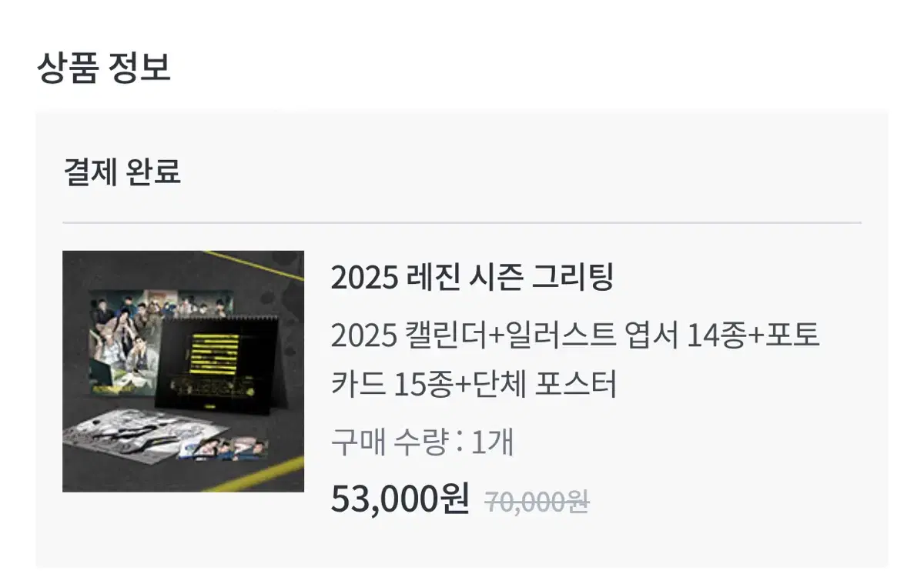The image size is (924, 574).
Task: Click the divider line under 결제 완료
Action: click(x=462, y=222)
